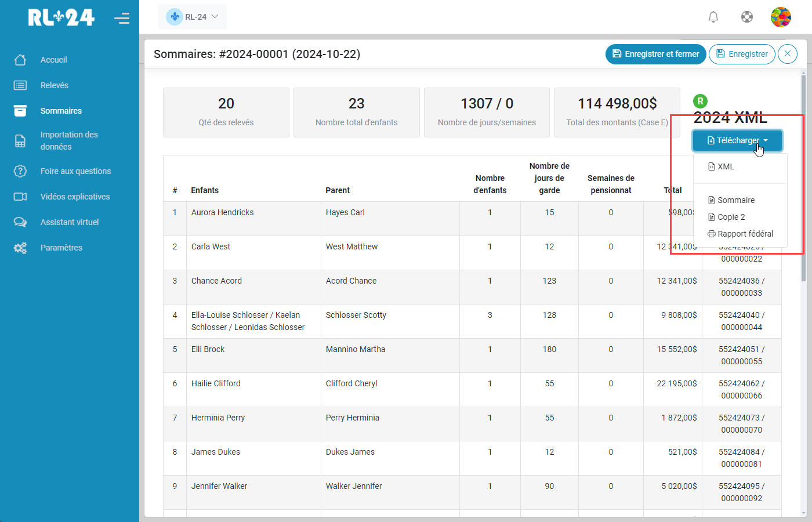Click the Vidéos explicatives camera icon
This screenshot has height=522, width=812.
tap(20, 197)
